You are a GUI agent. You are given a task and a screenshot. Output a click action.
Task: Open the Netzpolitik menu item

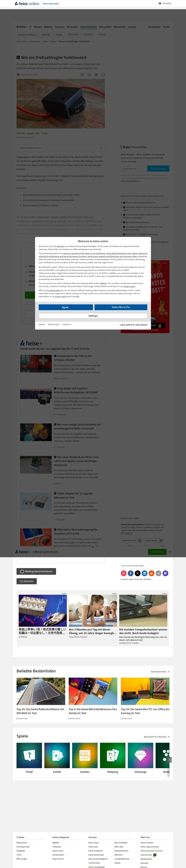[105, 27]
